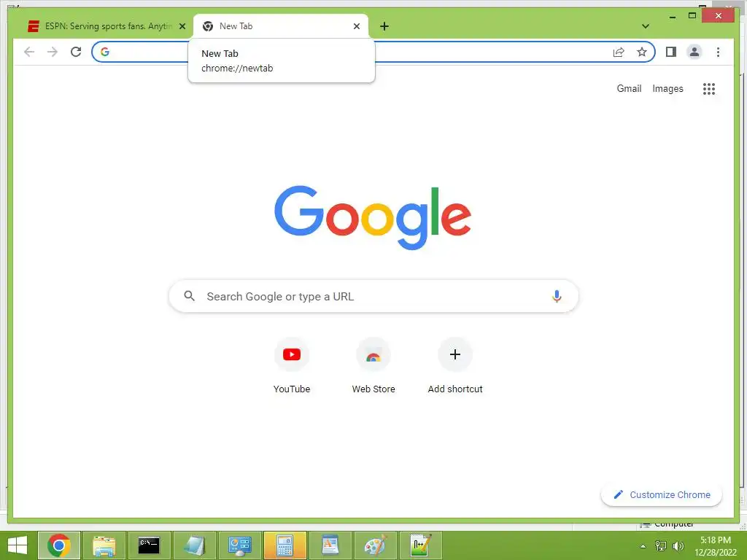747x560 pixels.
Task: Open the Web Store shortcut
Action: [373, 366]
